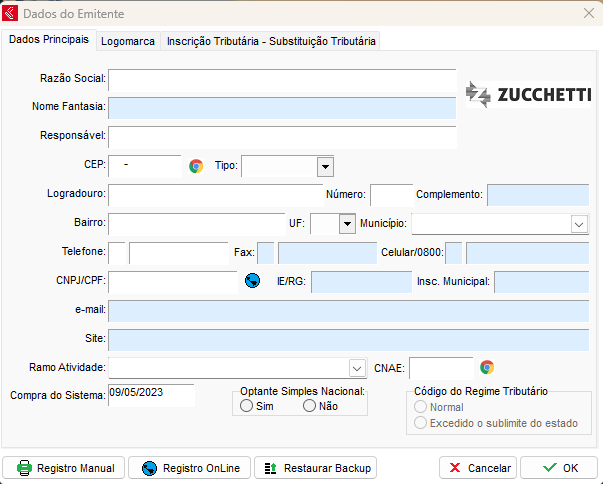Click the printer icon on Registro Manual
This screenshot has height=484, width=603.
tap(24, 468)
